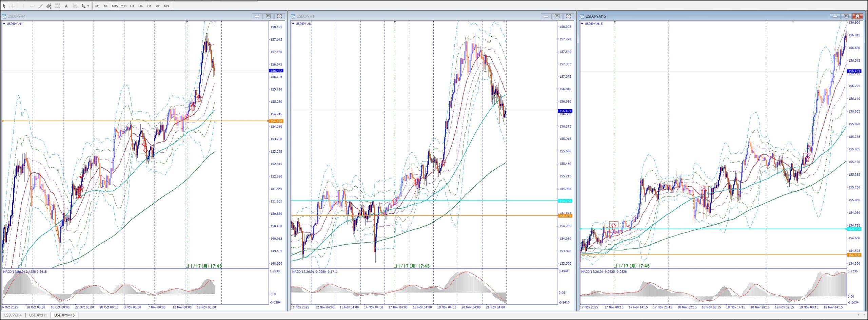Toggle the M1 timeframe button
This screenshot has width=868, height=320.
(97, 6)
